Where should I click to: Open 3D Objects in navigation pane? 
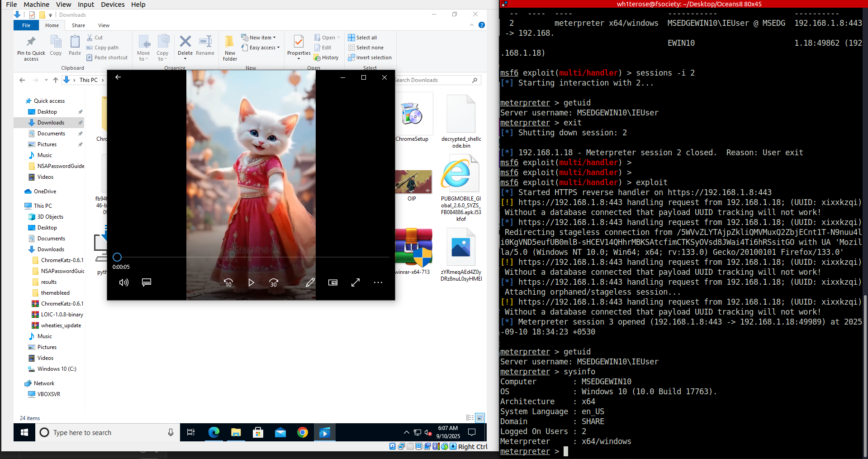[50, 217]
